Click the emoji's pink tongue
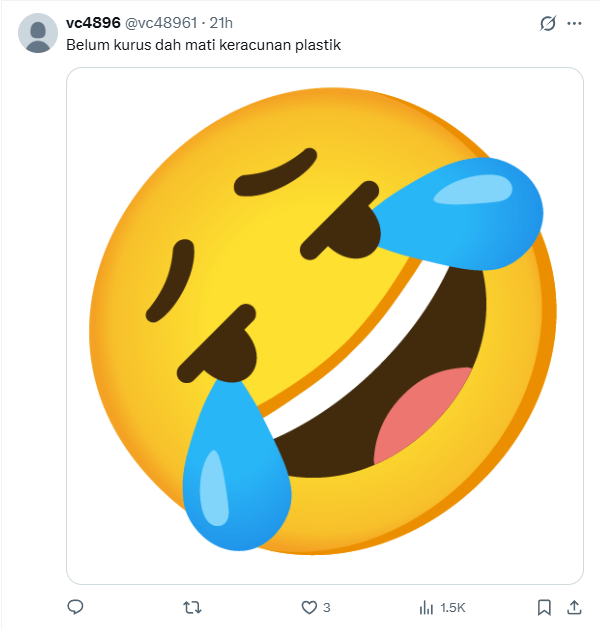The height and width of the screenshot is (629, 600). [425, 412]
